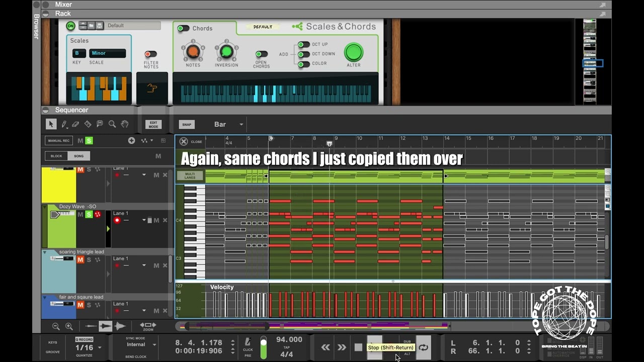This screenshot has width=644, height=362.
Task: Close the edit mode view
Action: tap(184, 142)
